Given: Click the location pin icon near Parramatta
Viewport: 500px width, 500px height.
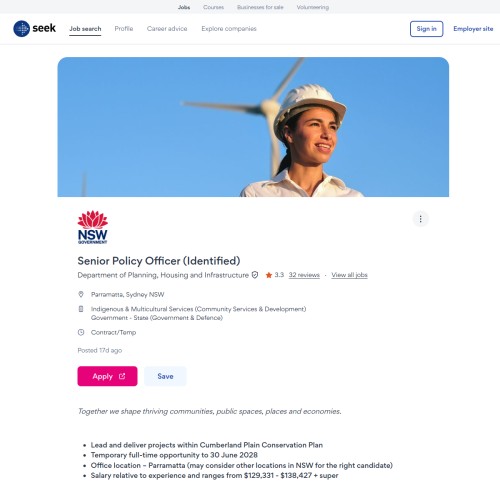Looking at the screenshot, I should point(81,294).
